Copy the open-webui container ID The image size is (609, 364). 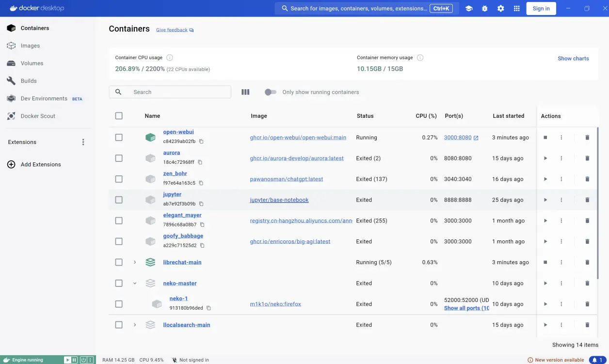(201, 142)
